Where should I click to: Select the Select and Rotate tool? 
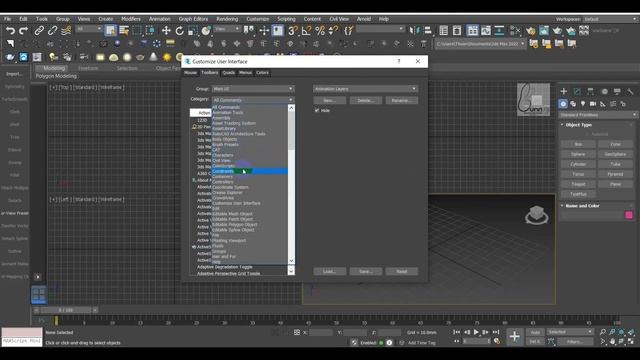(179, 31)
